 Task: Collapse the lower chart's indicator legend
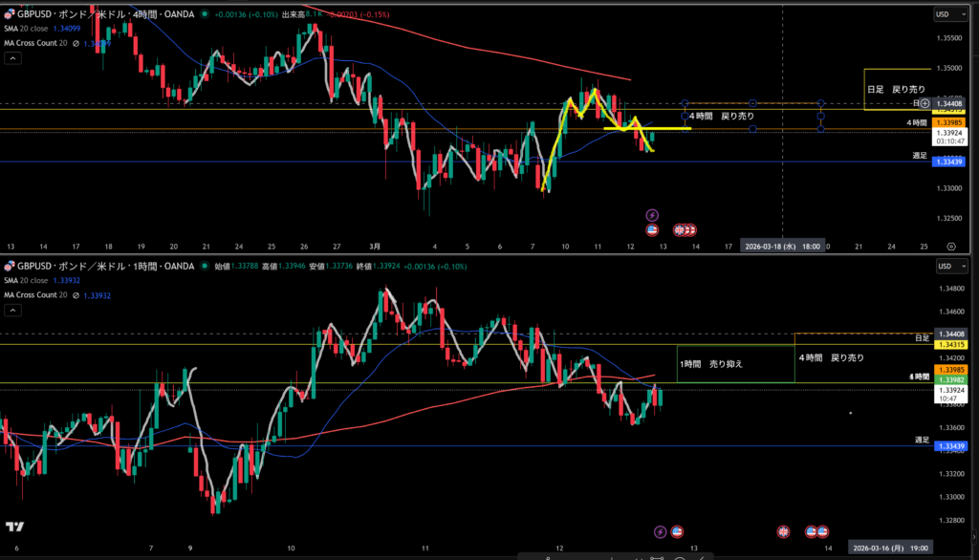click(x=12, y=311)
